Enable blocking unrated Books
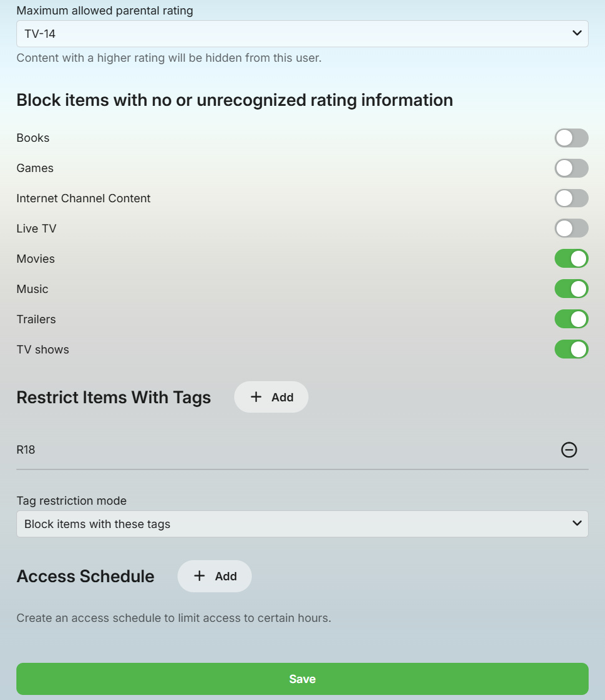The image size is (605, 700). [x=571, y=138]
